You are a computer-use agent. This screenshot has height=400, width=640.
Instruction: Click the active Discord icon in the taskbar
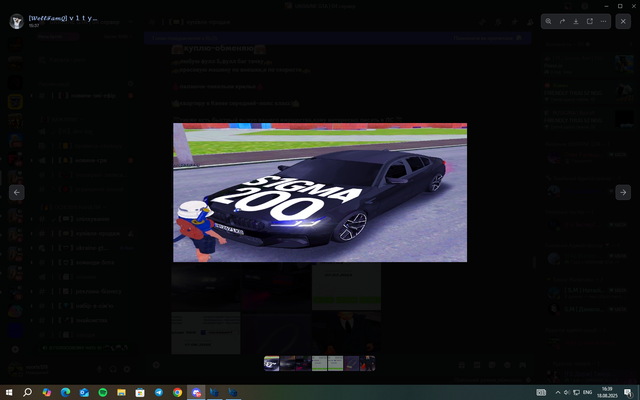(196, 392)
